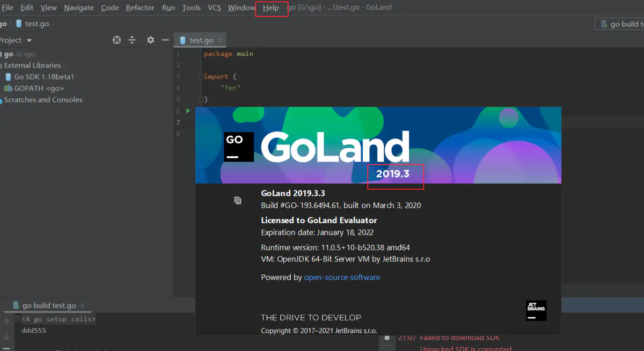
Task: Collapse the import block fold marker
Action: (x=201, y=77)
